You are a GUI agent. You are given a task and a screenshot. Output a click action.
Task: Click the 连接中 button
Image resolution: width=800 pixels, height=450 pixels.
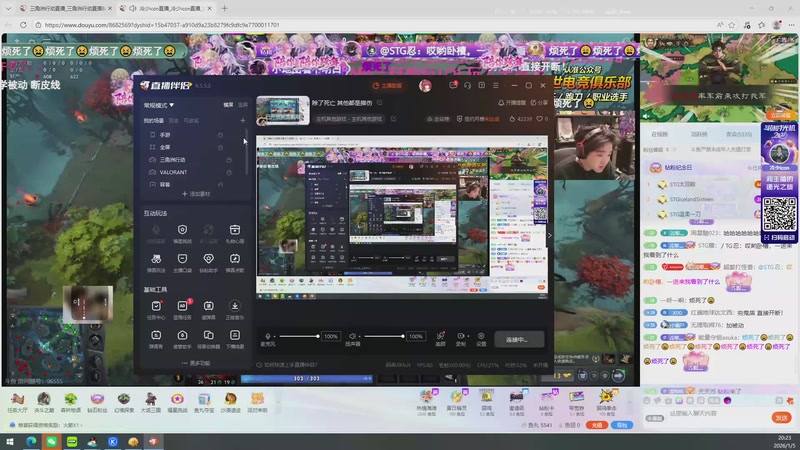(x=518, y=340)
